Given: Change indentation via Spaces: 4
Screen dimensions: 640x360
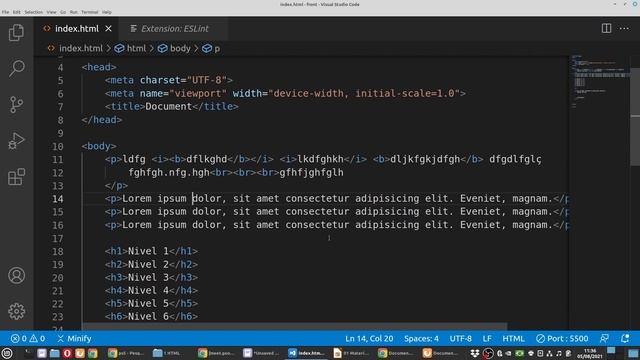Looking at the screenshot, I should pos(421,338).
